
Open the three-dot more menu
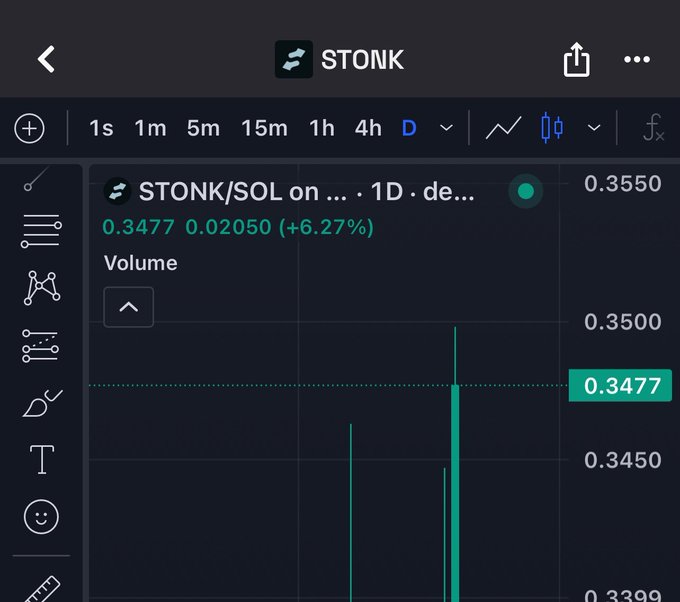[637, 59]
